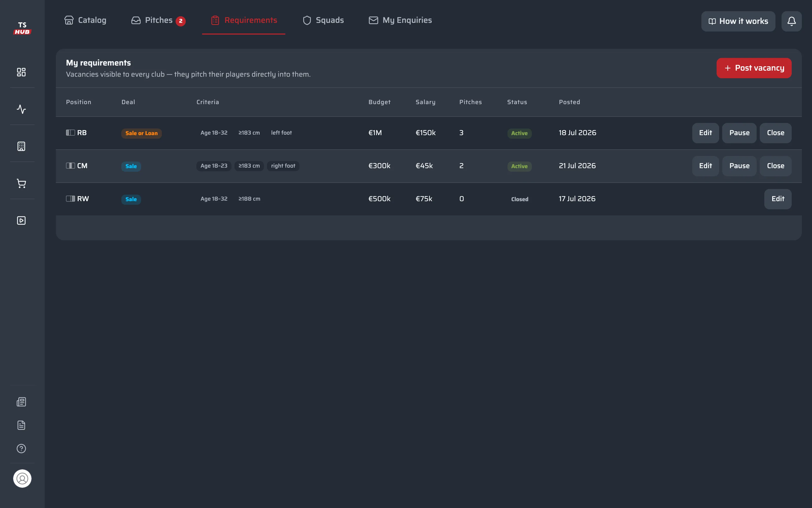Click the CM pitch position icon
Viewport: 812px width, 508px height.
70,166
